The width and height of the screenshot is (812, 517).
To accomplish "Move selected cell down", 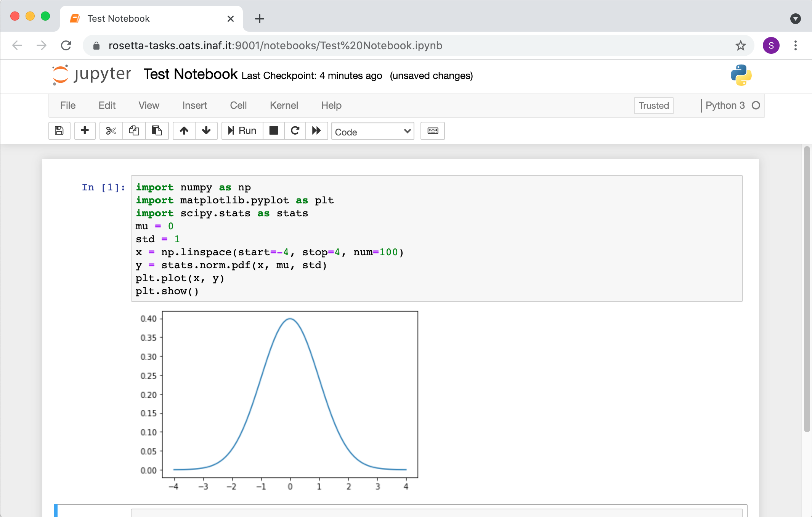I will 206,131.
